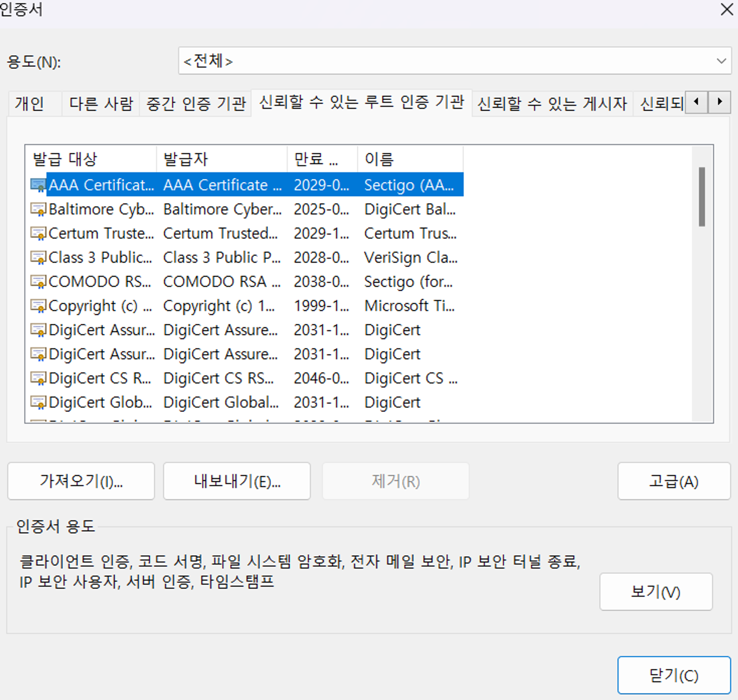738x700 pixels.
Task: Sort by the 만료 column header
Action: [321, 159]
